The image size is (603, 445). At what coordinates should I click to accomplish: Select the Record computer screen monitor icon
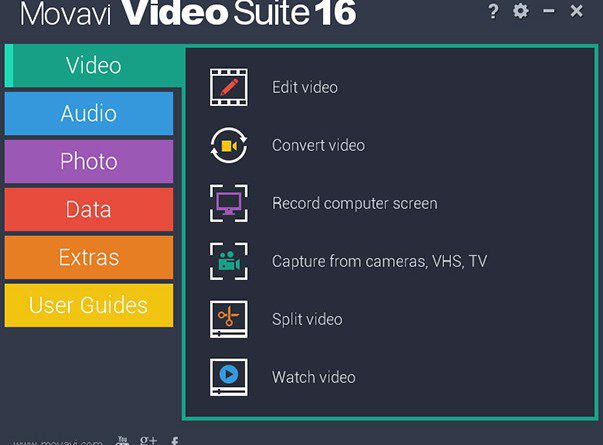click(229, 203)
